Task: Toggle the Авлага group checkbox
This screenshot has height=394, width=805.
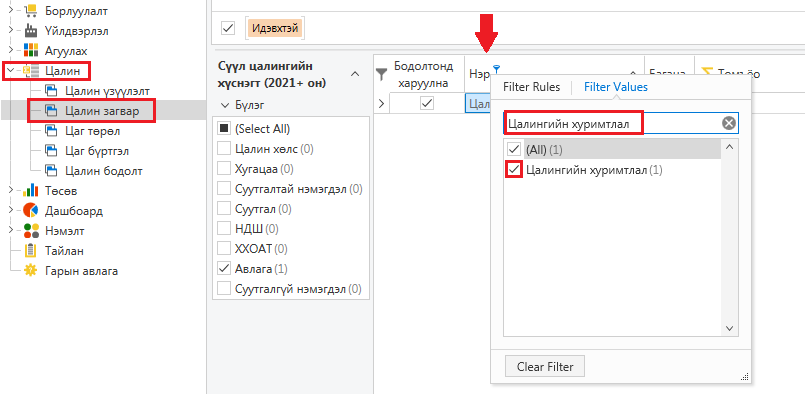Action: pyautogui.click(x=224, y=269)
